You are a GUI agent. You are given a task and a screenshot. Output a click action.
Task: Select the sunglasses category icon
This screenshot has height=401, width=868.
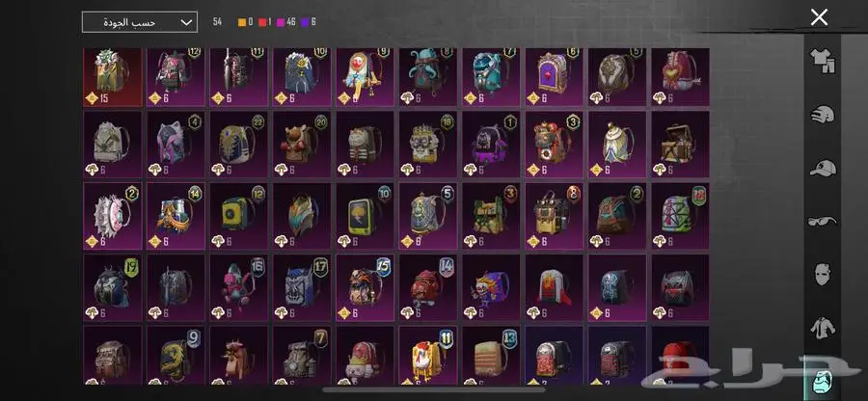pos(823,222)
